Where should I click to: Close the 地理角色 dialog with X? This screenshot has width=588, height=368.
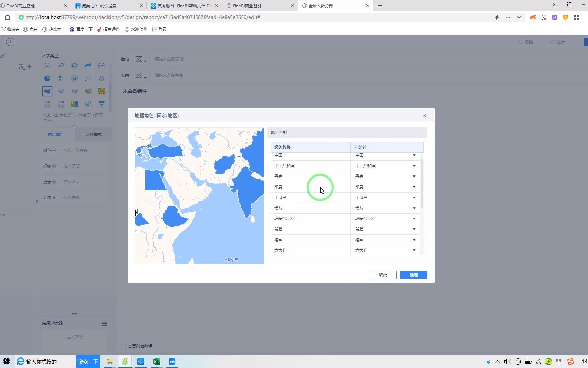[x=425, y=116]
